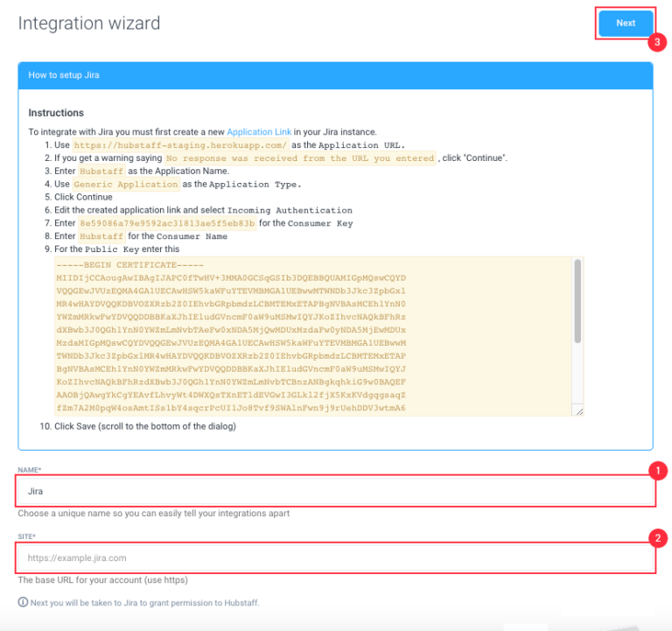Click the 'How to setup Jira' panel header
Screen dimensions: 672x631
pyautogui.click(x=336, y=75)
